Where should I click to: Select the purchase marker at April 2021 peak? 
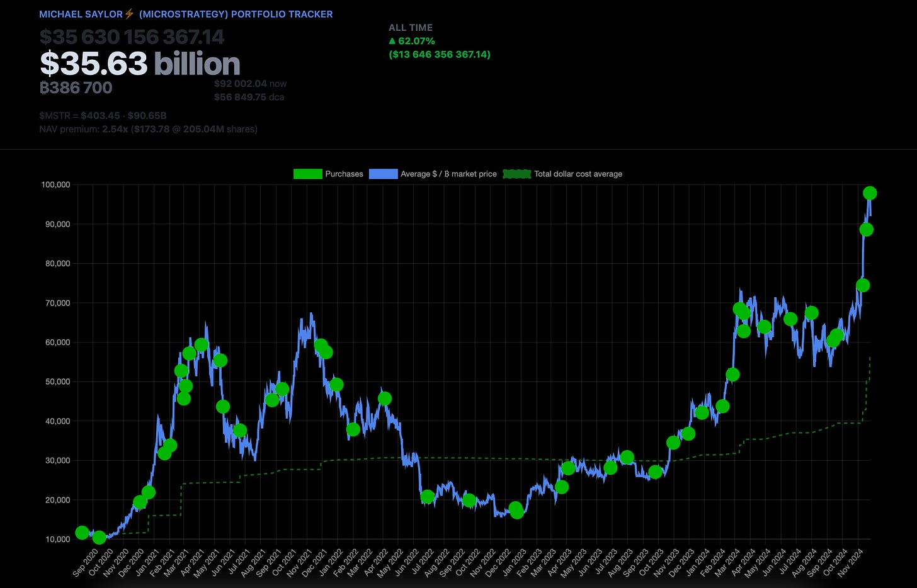click(x=202, y=345)
